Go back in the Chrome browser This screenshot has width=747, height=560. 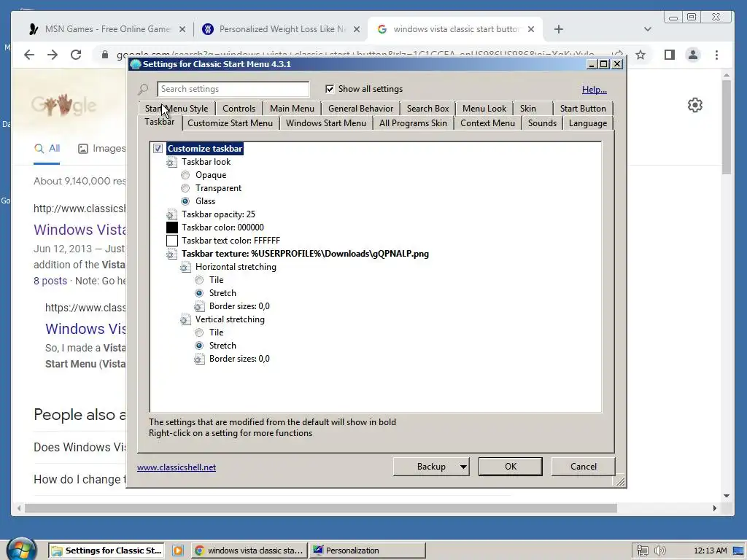pos(29,55)
